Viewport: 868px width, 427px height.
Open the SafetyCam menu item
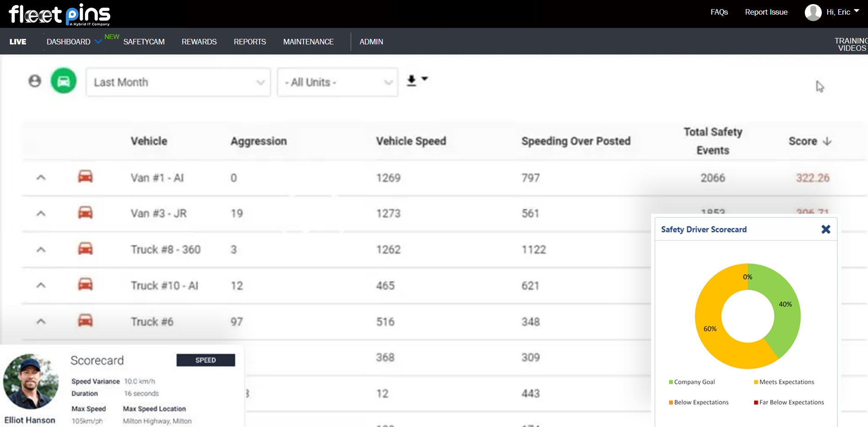click(144, 42)
